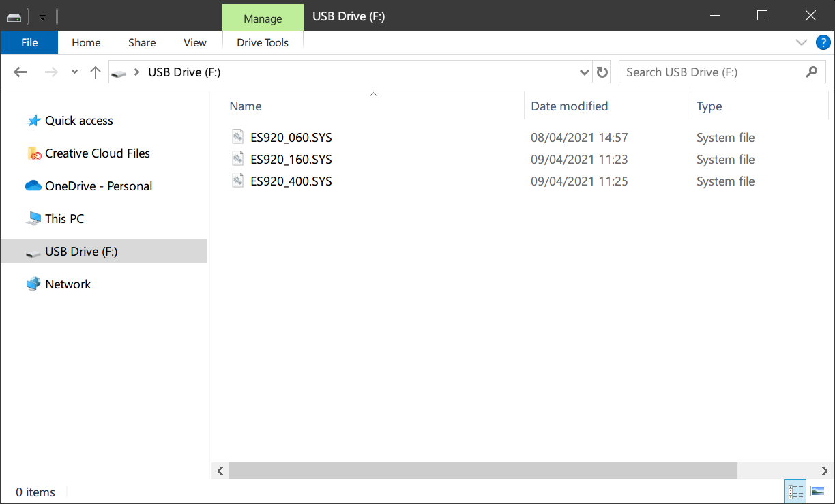Viewport: 835px width, 504px height.
Task: Close the USB Drive window
Action: pos(810,15)
